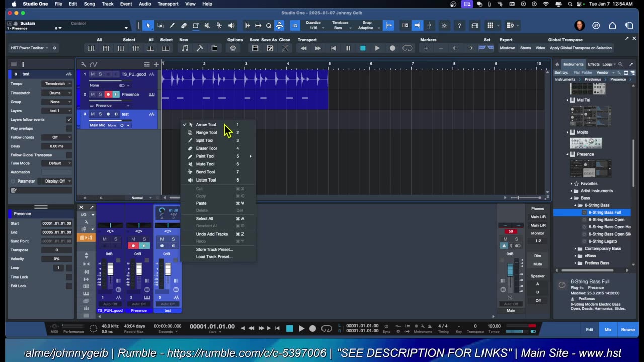644x362 pixels.
Task: Toggle the Mute button under Dim
Action: coord(538,264)
